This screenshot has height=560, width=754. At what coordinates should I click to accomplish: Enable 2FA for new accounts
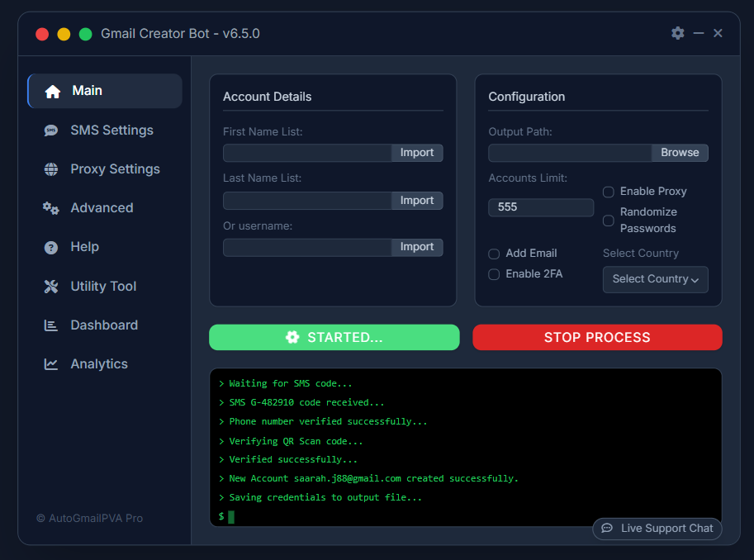click(x=493, y=273)
